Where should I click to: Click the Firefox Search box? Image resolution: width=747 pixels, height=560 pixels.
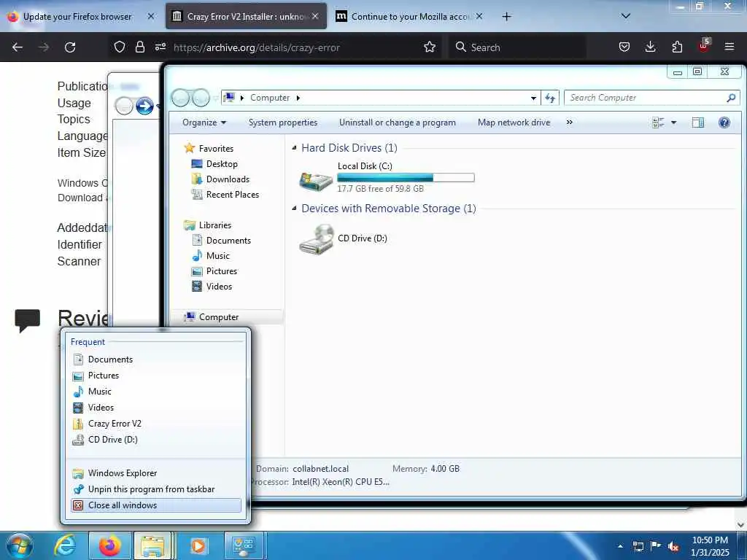pyautogui.click(x=517, y=47)
